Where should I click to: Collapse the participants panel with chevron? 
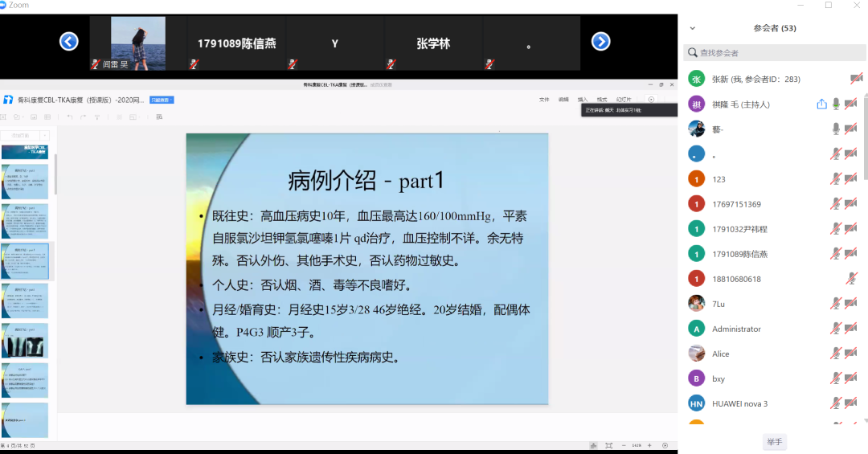coord(693,28)
